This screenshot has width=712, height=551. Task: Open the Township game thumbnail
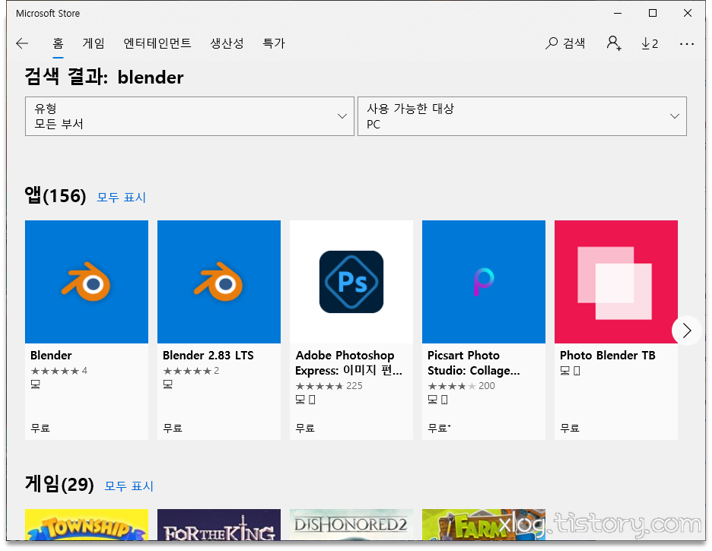(x=87, y=525)
